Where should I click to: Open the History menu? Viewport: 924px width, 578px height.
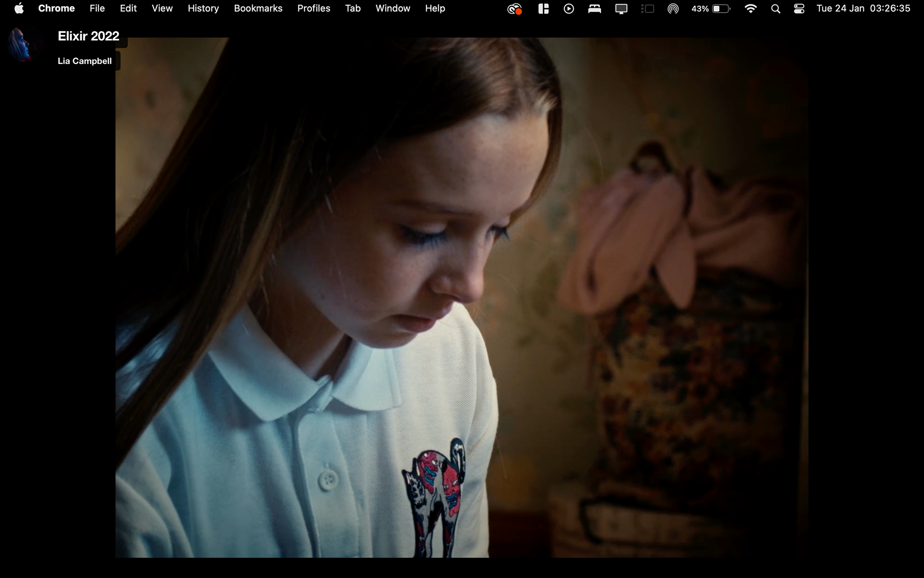pyautogui.click(x=203, y=9)
